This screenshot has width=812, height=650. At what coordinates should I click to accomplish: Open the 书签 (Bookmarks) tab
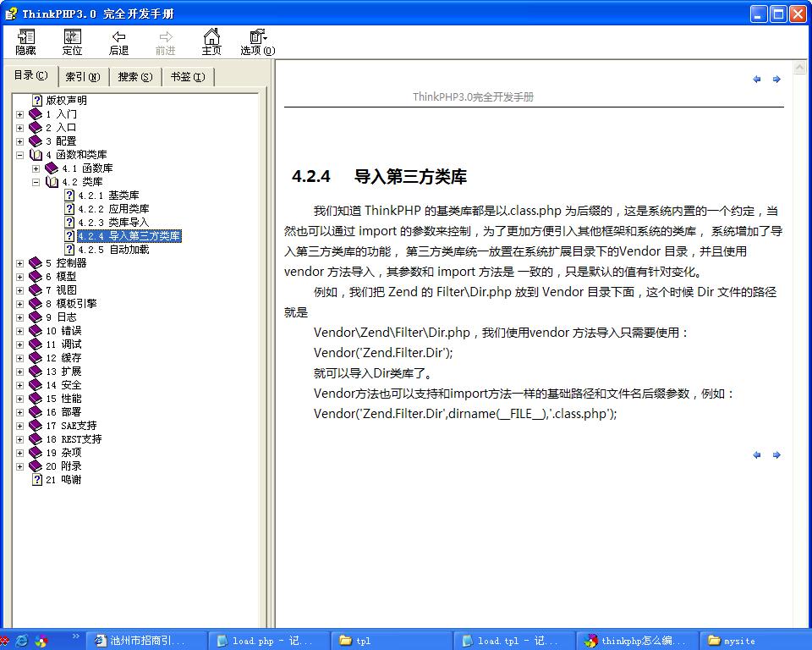[x=187, y=77]
